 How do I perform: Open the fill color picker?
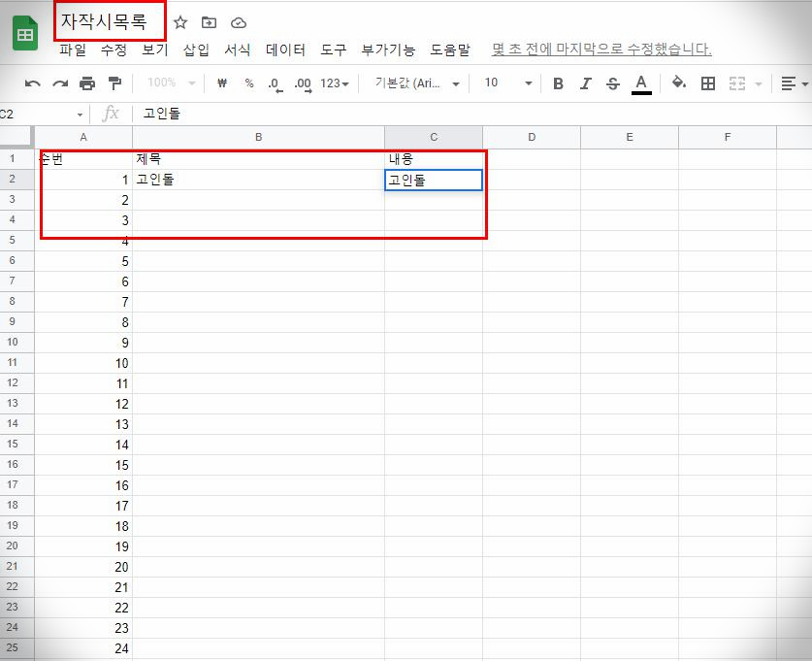click(x=679, y=83)
